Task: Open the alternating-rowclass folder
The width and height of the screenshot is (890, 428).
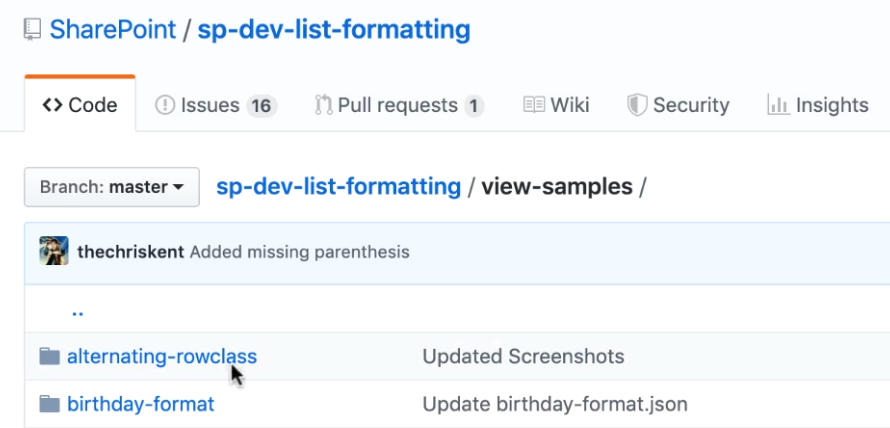Action: pos(162,356)
